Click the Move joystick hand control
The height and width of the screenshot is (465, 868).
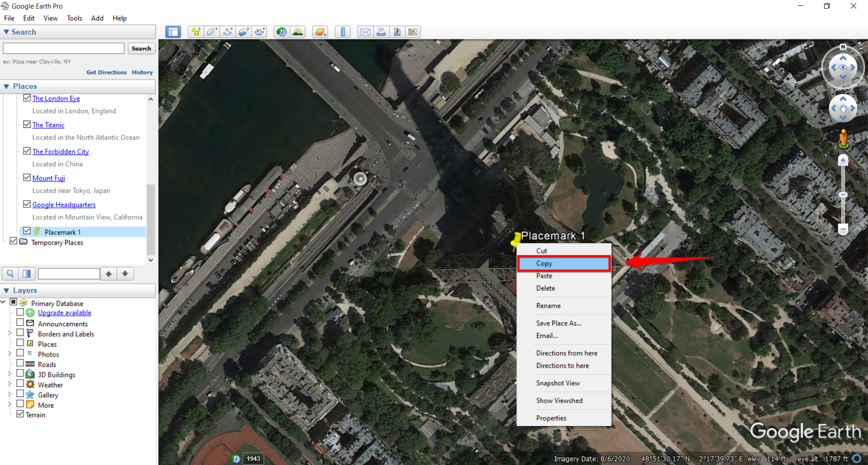pos(843,108)
